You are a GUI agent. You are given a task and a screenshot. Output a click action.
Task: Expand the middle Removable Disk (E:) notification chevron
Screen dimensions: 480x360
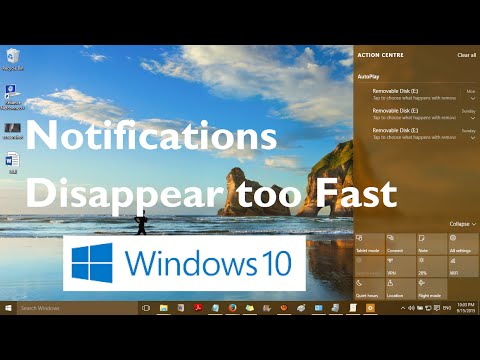click(x=473, y=118)
